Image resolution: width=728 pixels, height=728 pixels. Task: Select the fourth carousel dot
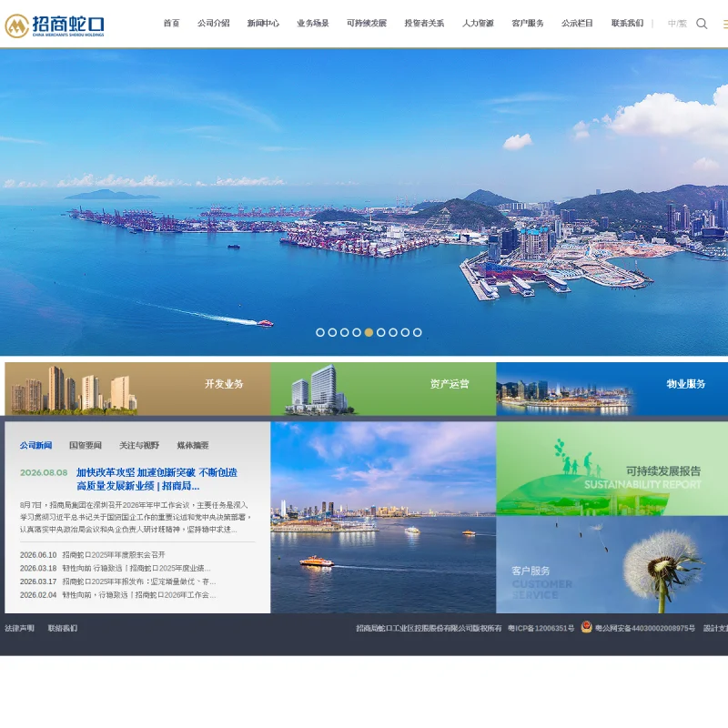point(357,332)
